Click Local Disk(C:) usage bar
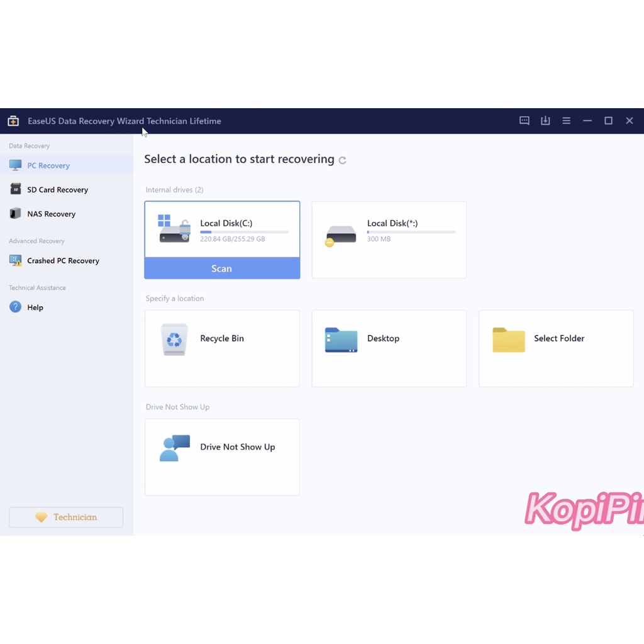Screen dimensions: 644x644 point(244,232)
